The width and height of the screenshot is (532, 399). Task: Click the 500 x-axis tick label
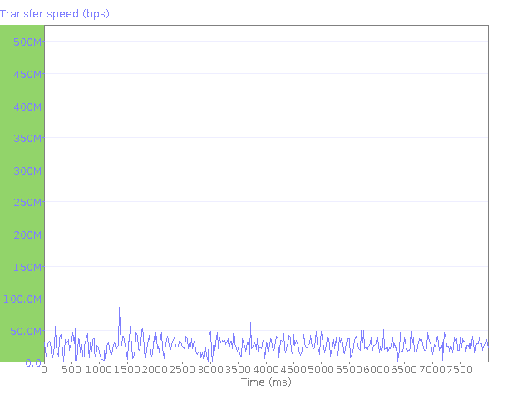[x=71, y=370]
